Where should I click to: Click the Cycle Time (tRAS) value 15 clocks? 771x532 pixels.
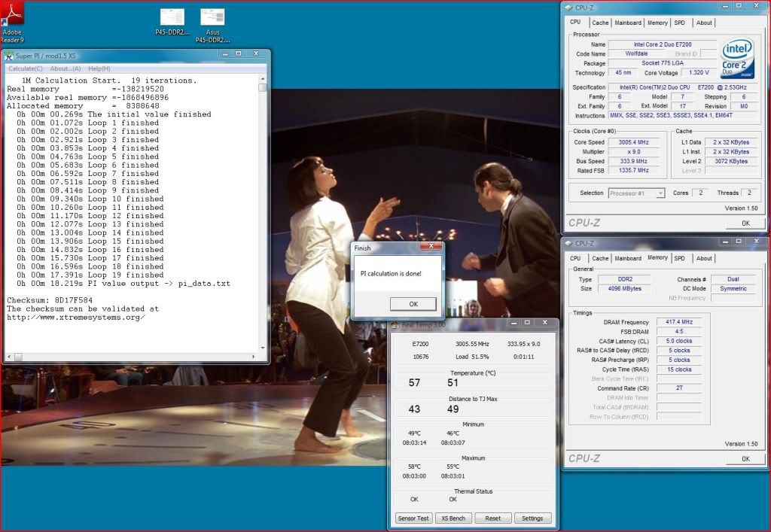point(679,369)
